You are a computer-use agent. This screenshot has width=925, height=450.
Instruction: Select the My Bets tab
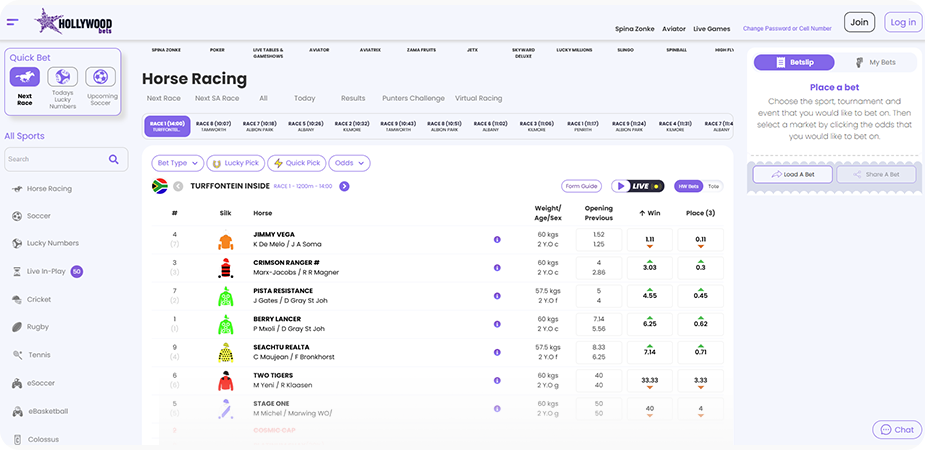click(x=877, y=63)
